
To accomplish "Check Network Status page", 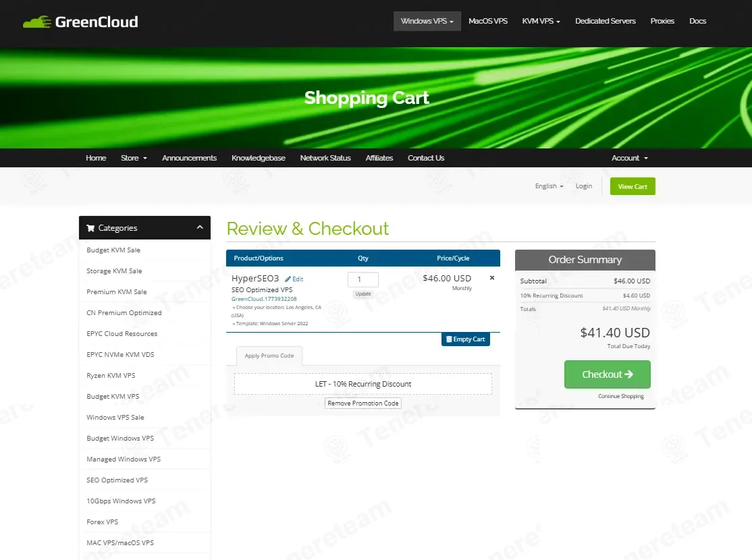I will (x=325, y=158).
